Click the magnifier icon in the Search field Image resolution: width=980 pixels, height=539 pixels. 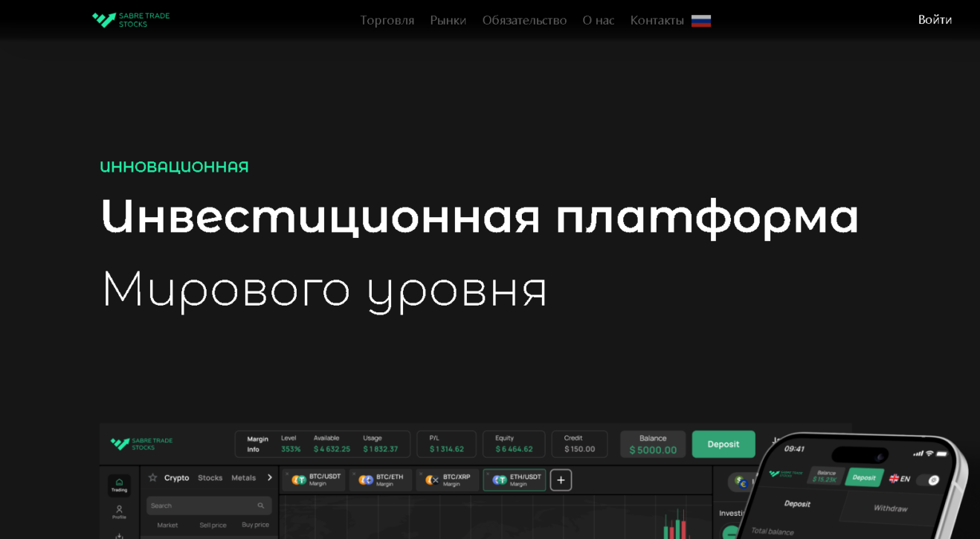click(x=261, y=506)
